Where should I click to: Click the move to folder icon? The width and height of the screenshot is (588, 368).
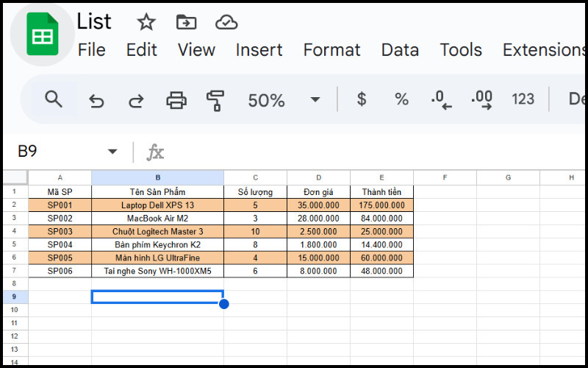(x=186, y=22)
